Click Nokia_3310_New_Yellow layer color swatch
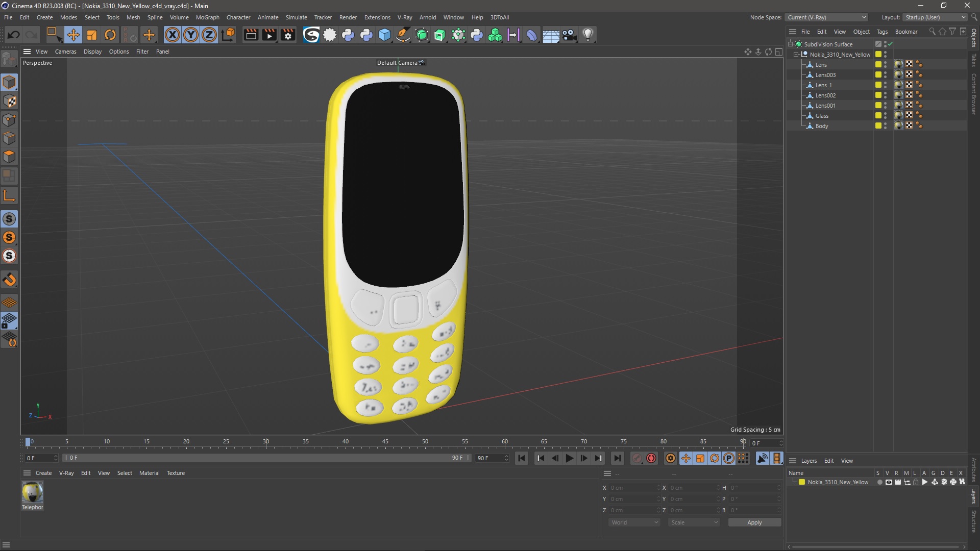The image size is (980, 551). (802, 482)
